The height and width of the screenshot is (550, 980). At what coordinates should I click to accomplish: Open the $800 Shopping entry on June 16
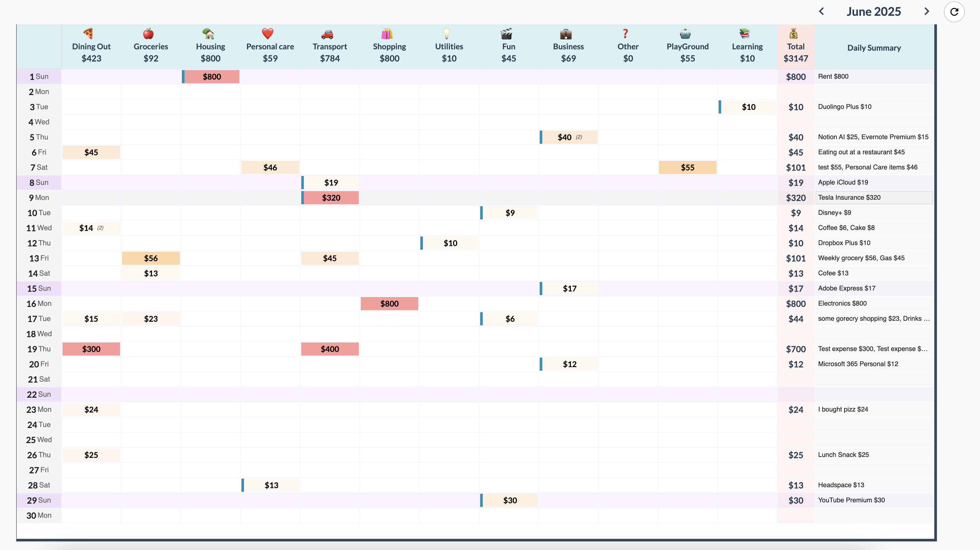click(390, 304)
